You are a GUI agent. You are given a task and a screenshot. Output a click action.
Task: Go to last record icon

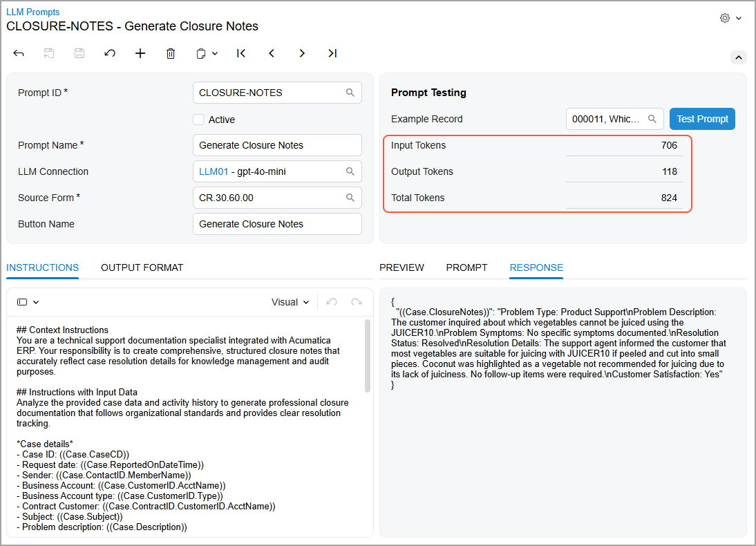coord(332,53)
